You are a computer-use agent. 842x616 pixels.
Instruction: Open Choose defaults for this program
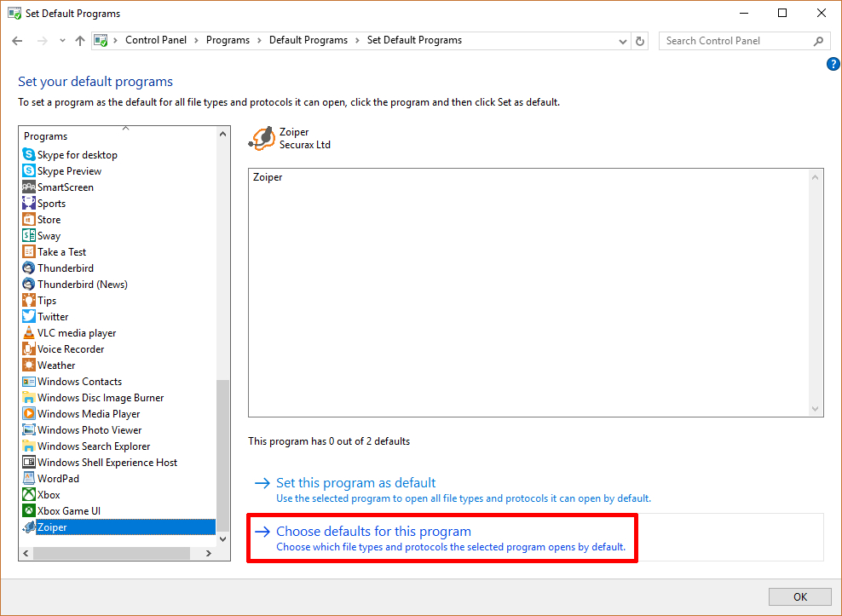[373, 532]
